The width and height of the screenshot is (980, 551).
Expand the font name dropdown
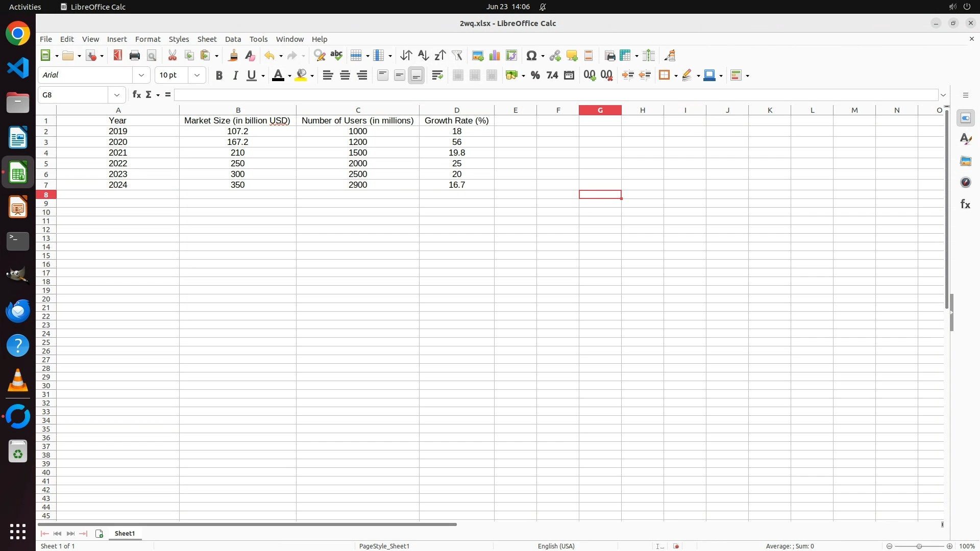(141, 76)
